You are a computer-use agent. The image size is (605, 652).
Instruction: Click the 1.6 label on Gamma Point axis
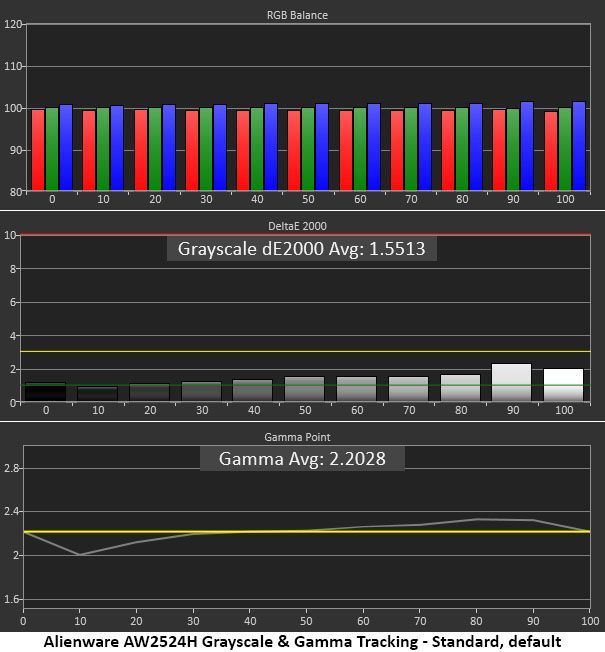[x=12, y=599]
